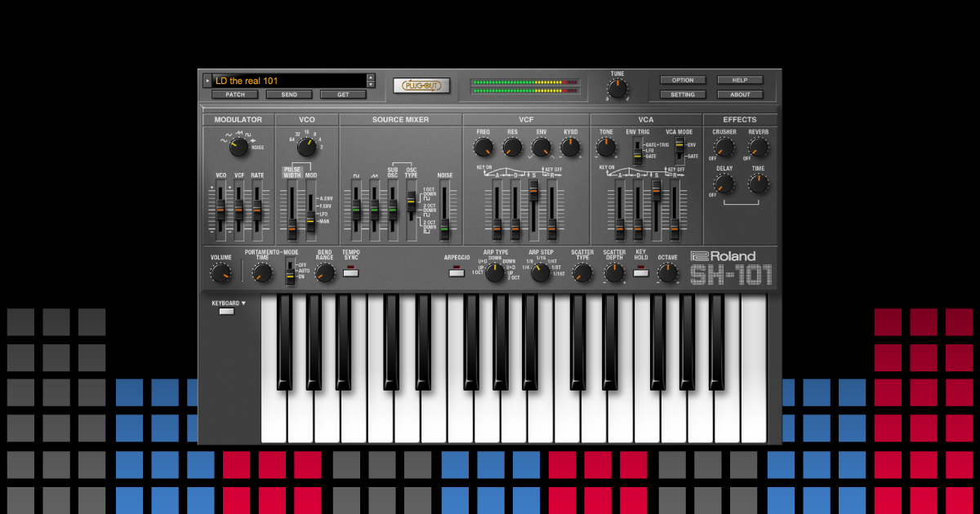
Task: Adjust the CRUSHER effect knob
Action: point(723,147)
